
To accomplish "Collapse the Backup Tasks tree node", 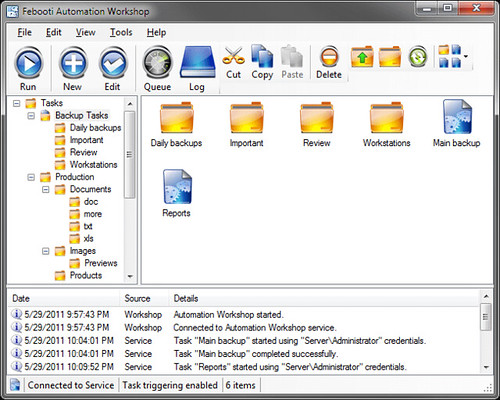I will click(31, 116).
